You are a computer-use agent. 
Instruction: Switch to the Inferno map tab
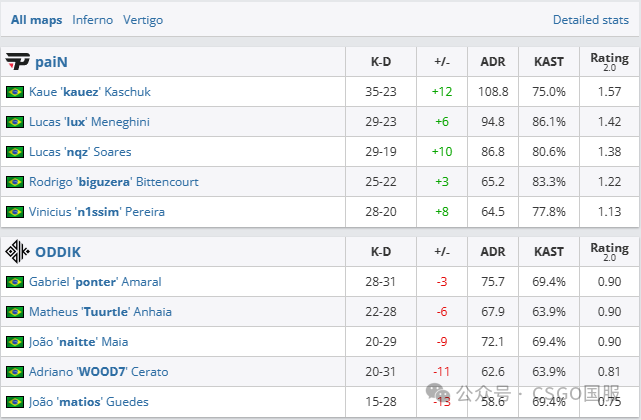(x=92, y=20)
